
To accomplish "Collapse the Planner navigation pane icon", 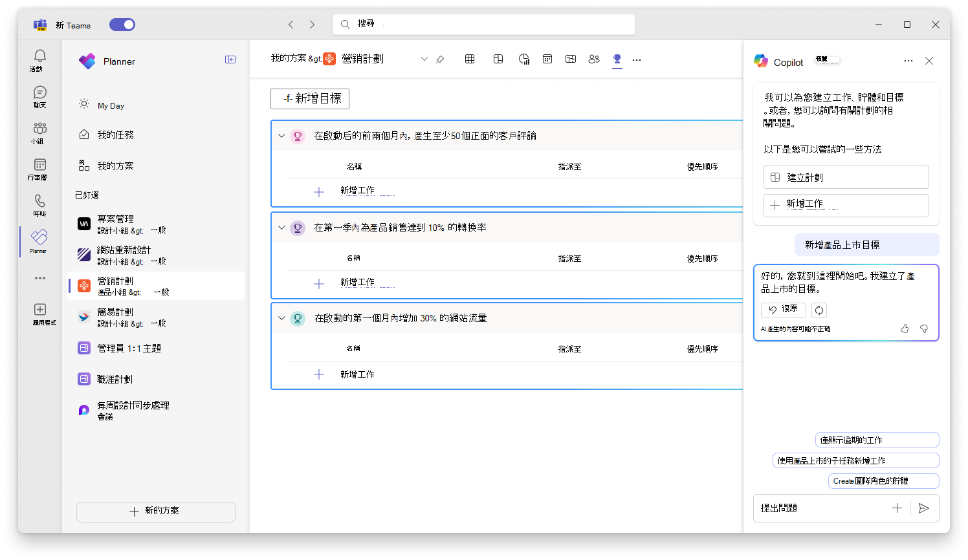I will pos(230,59).
